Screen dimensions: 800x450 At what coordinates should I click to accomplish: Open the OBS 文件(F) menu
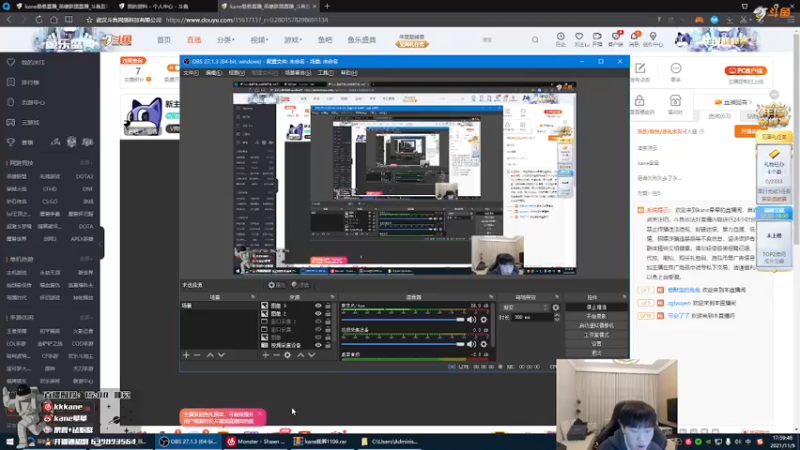191,73
